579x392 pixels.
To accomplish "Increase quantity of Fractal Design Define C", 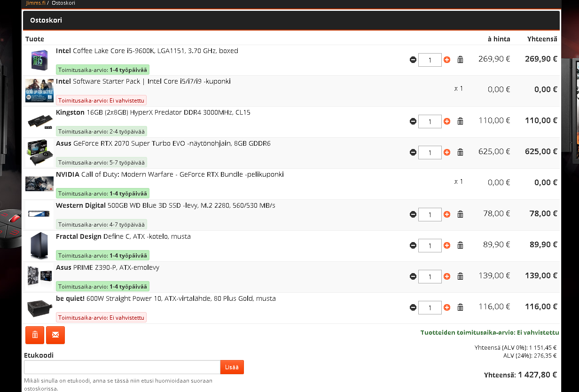I will coord(447,245).
